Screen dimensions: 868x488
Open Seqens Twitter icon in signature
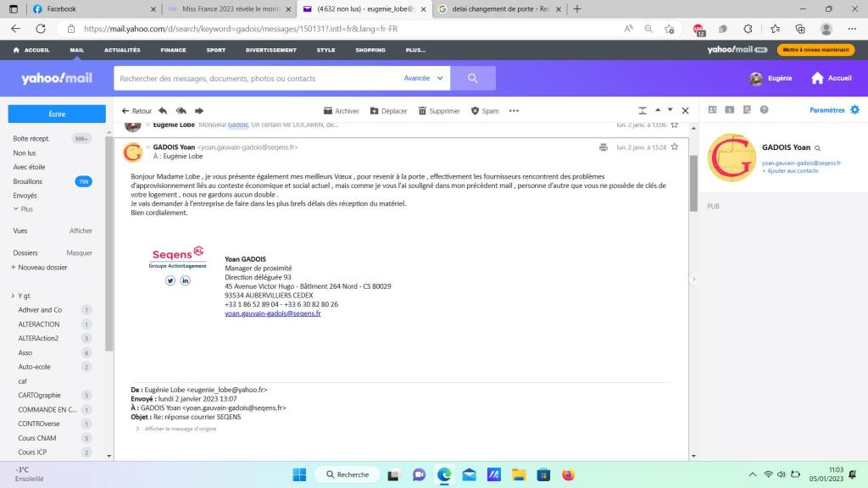pyautogui.click(x=170, y=280)
